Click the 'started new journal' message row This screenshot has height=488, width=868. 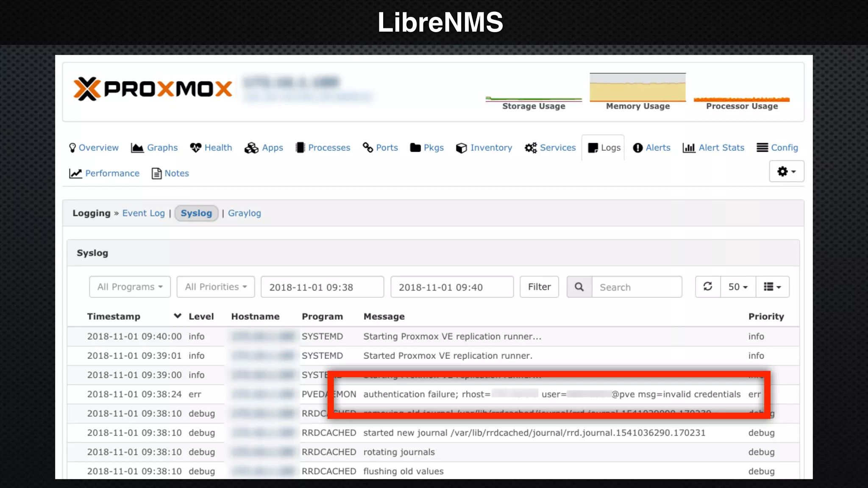click(x=433, y=433)
